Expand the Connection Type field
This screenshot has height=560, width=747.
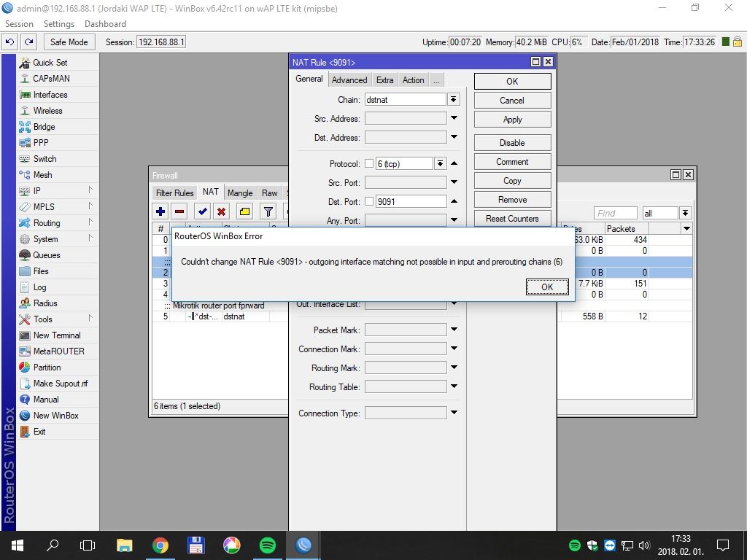[x=454, y=413]
